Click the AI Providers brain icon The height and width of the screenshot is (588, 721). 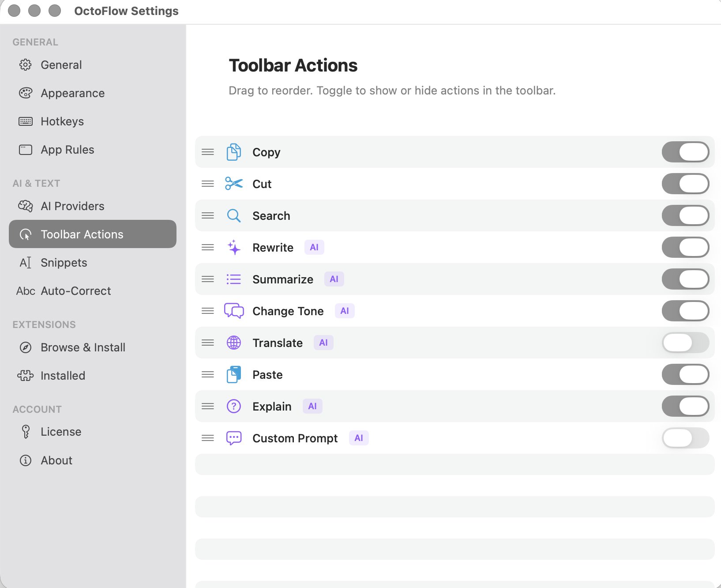tap(26, 206)
